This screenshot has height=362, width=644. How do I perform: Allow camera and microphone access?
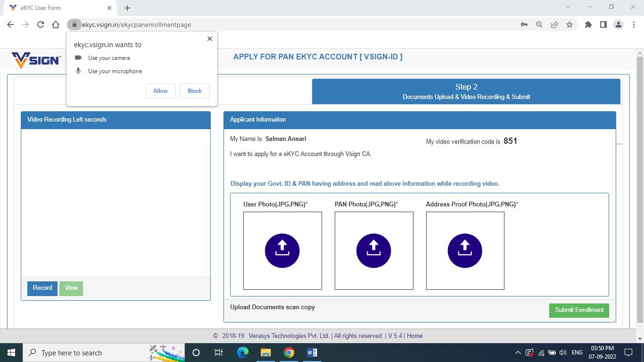[161, 91]
